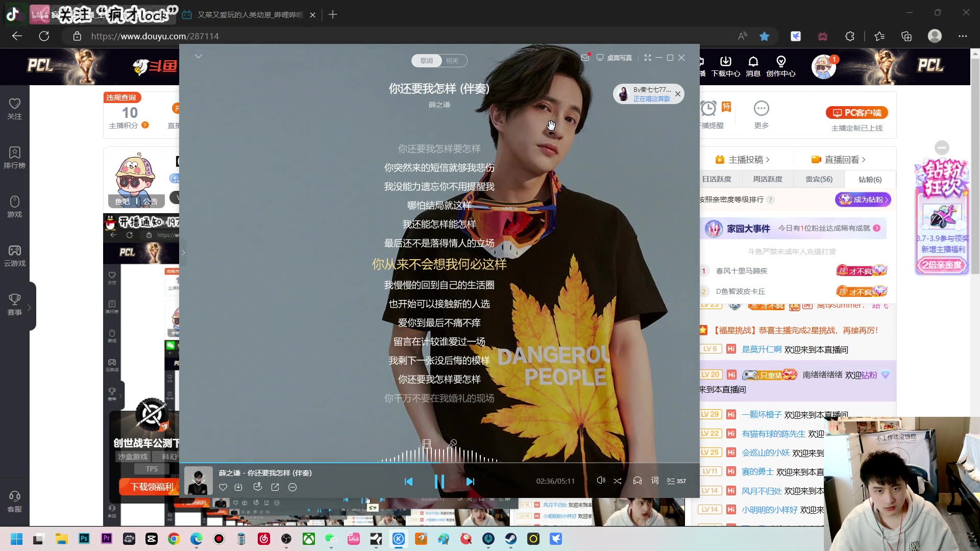Refresh the browser page
This screenshot has width=980, height=551.
pos(44,36)
